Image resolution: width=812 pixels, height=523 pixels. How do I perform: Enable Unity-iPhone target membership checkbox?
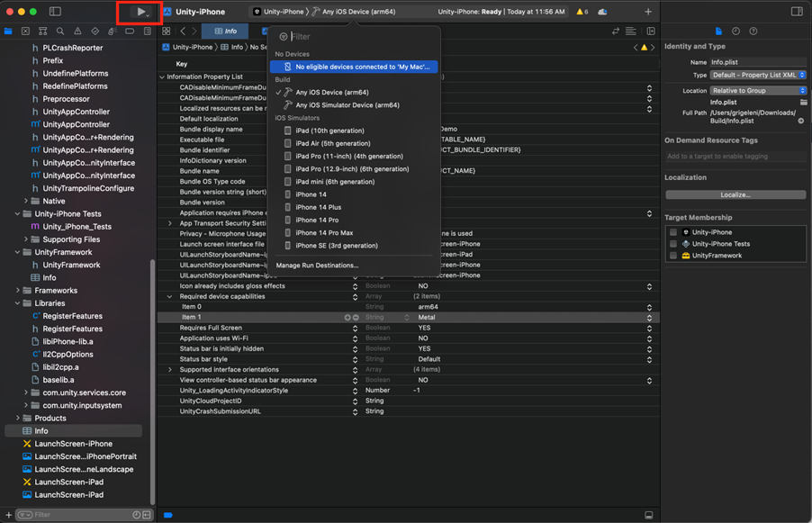[x=673, y=232]
